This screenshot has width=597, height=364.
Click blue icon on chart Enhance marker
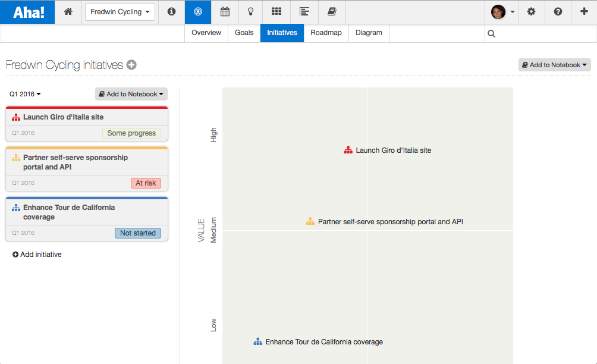257,341
